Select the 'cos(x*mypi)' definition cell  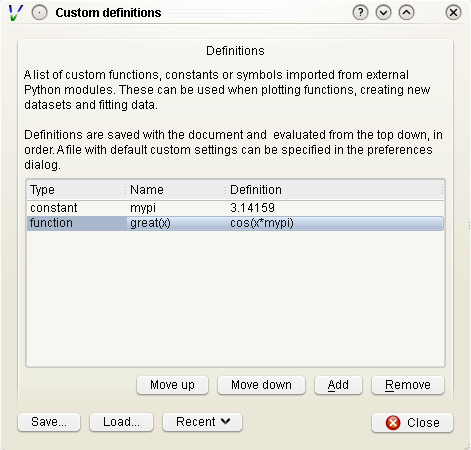point(335,223)
